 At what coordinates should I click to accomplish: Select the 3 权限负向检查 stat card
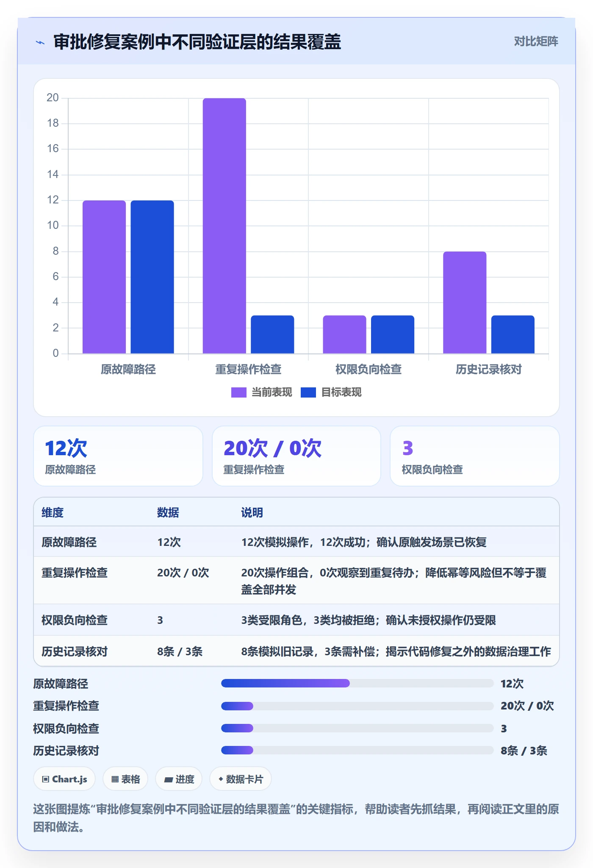pos(475,456)
